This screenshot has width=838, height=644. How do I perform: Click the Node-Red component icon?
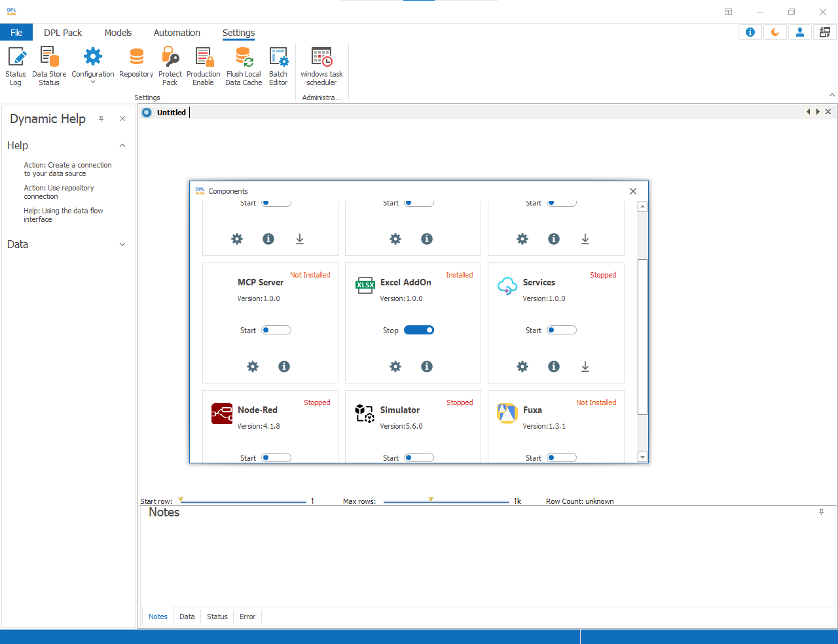[x=222, y=414]
